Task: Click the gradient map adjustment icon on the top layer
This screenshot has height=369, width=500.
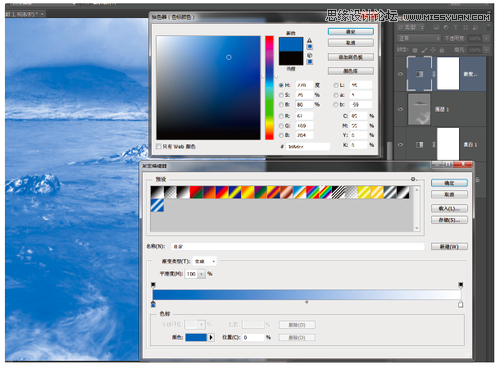Action: click(x=419, y=74)
